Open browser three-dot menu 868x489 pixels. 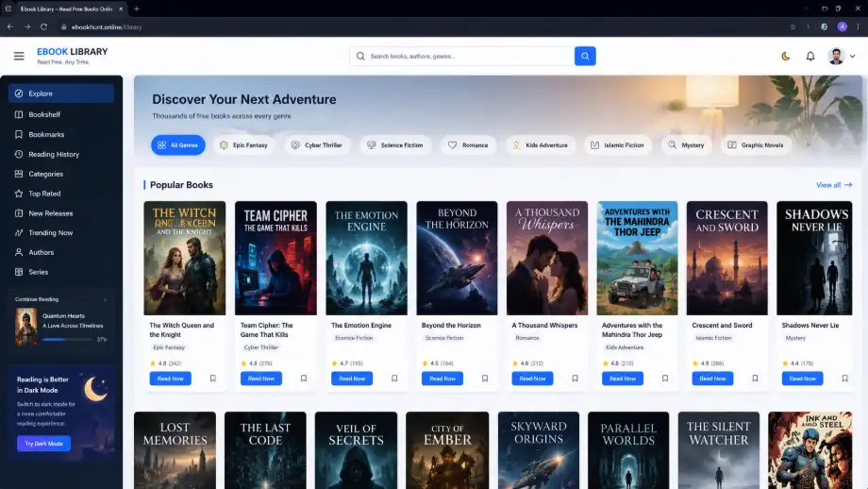tap(858, 26)
